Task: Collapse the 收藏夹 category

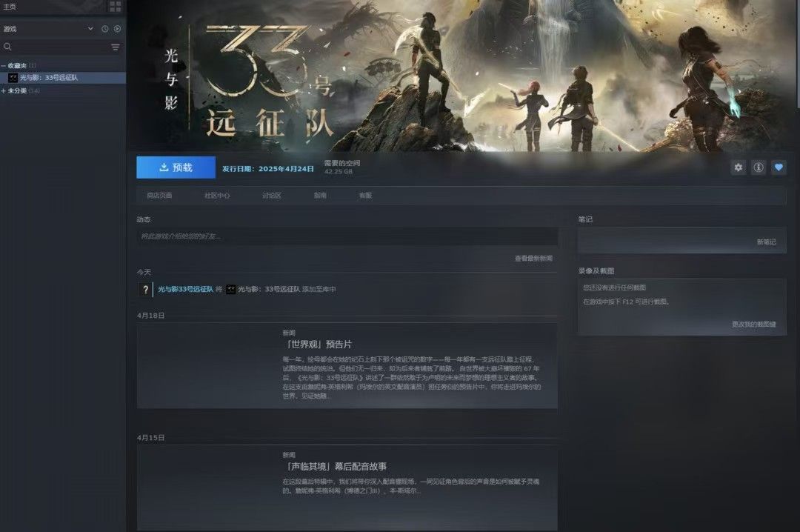Action: coord(4,66)
